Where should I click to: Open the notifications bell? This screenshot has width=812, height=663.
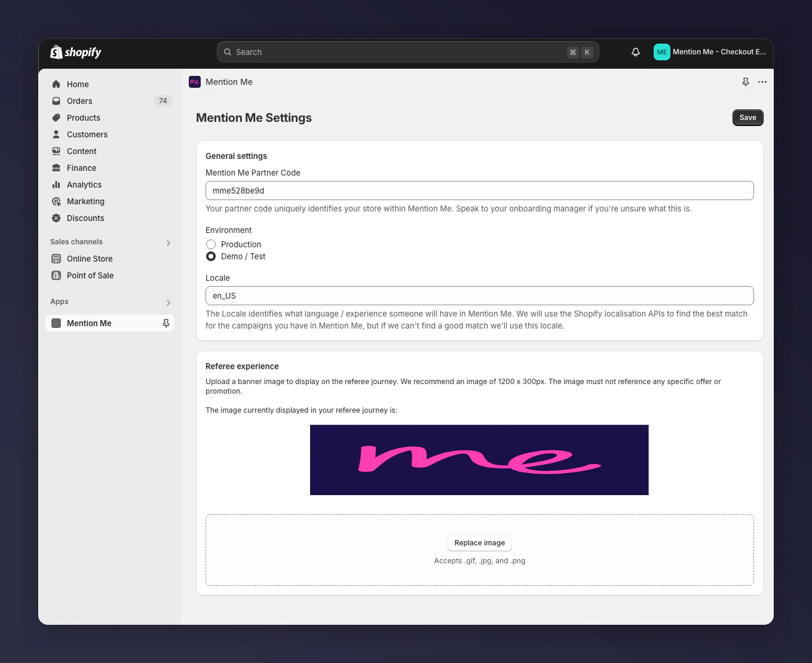pos(636,52)
